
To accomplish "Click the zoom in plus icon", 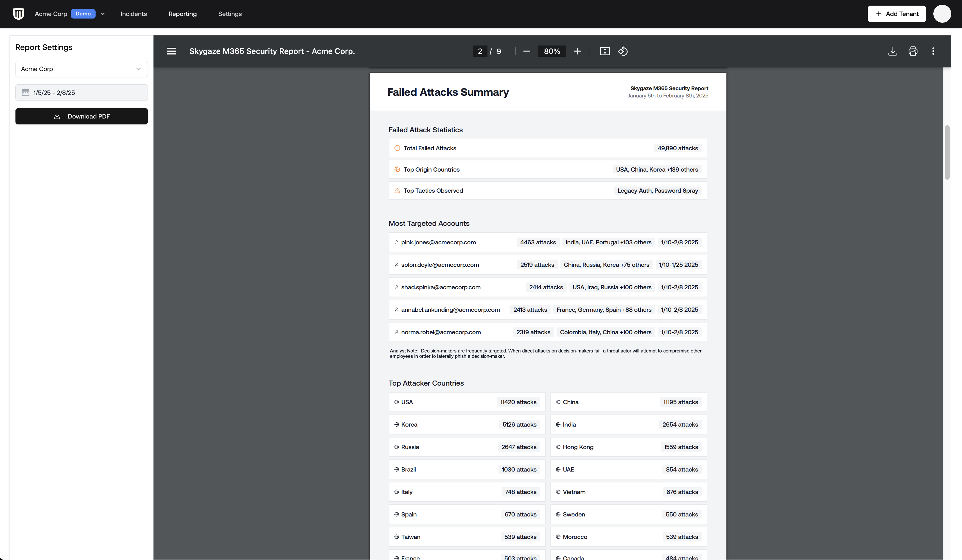I will coord(577,51).
